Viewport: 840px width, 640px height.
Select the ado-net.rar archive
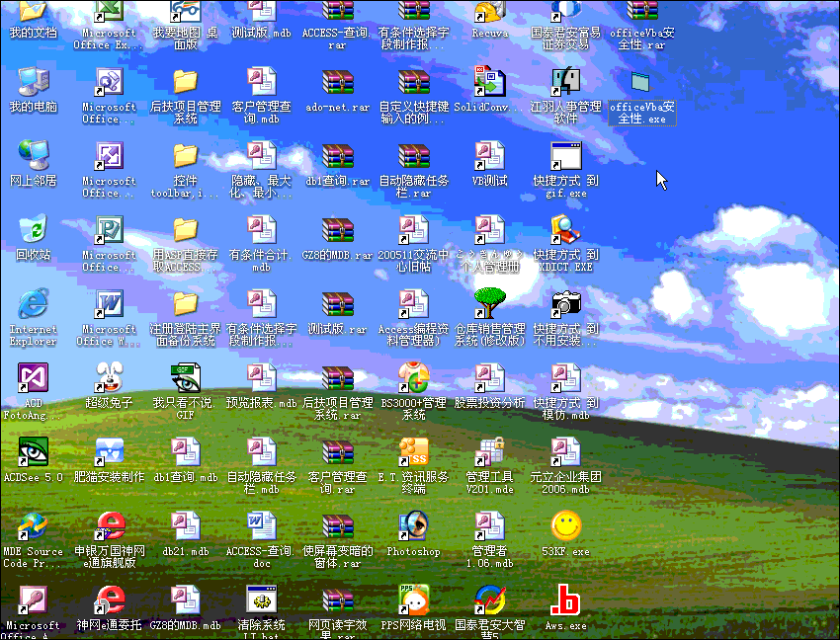click(338, 83)
